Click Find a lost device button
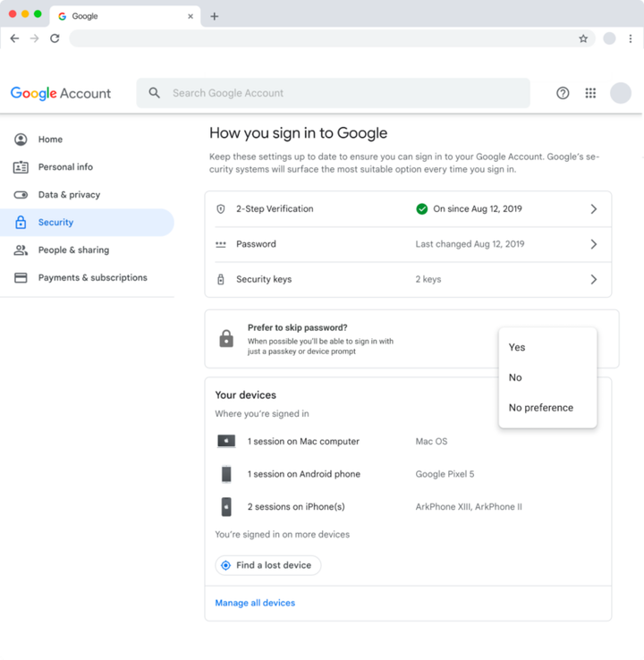644x660 pixels. pos(267,565)
